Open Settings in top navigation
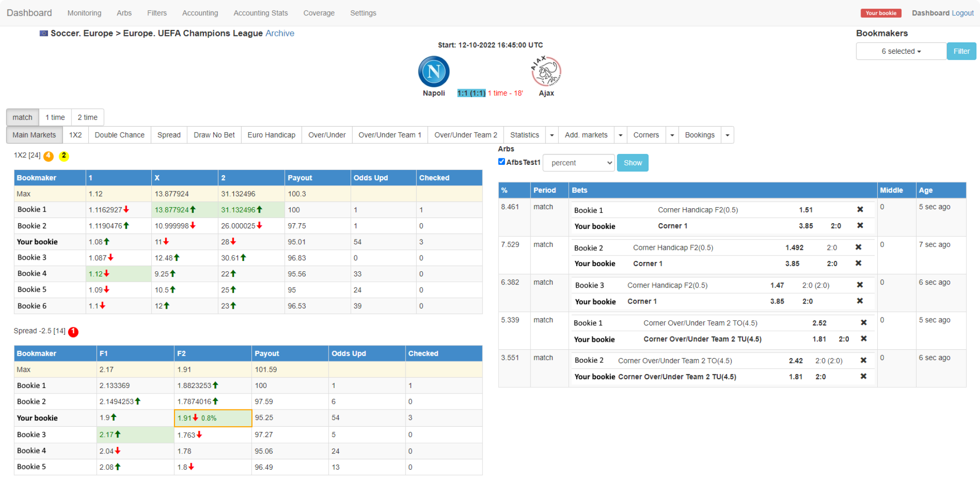Screen dimensions: 980x480 (x=363, y=13)
